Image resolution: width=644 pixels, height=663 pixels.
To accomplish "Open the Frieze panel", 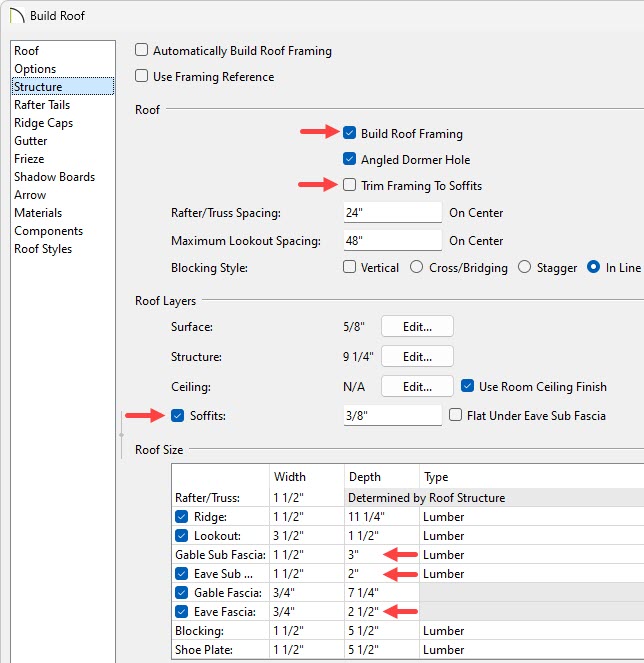I will coord(63,159).
